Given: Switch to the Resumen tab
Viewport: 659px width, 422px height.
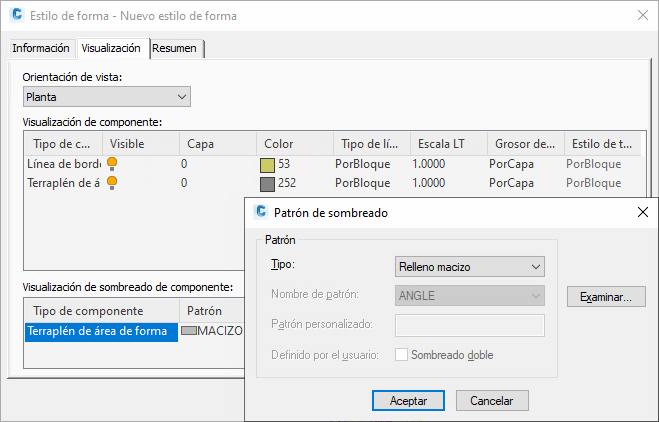Looking at the screenshot, I should coord(174,48).
